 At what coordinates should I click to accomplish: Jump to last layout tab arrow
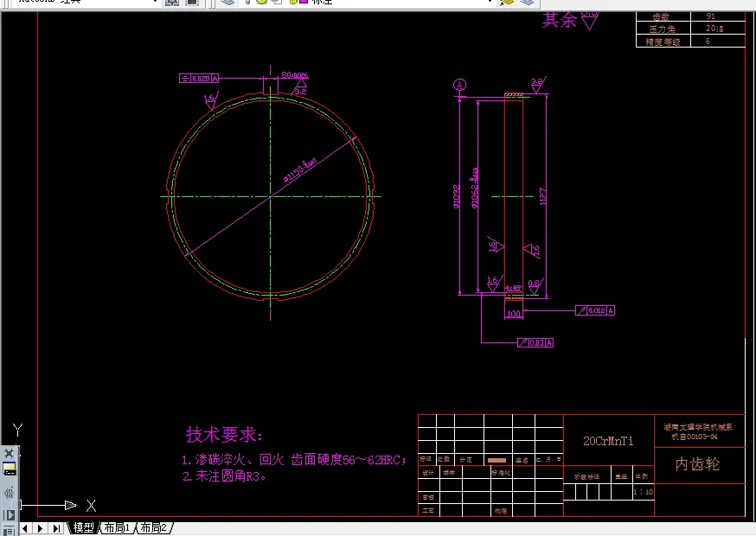(x=56, y=528)
